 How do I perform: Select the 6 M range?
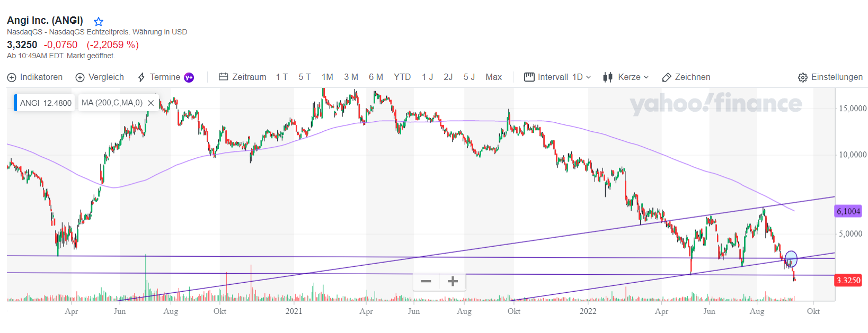pyautogui.click(x=376, y=77)
